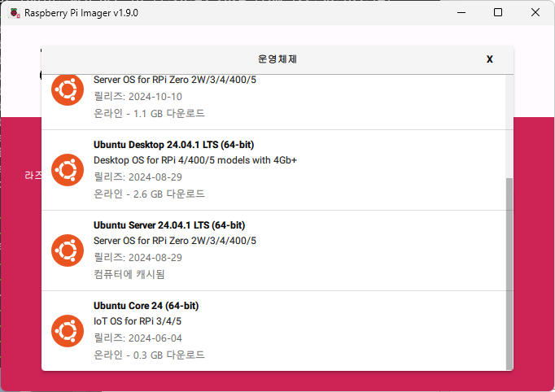This screenshot has height=392, width=555.
Task: Click '릴리즈: 2024-08-29' under Ubuntu Server 24.04.1
Action: click(138, 258)
